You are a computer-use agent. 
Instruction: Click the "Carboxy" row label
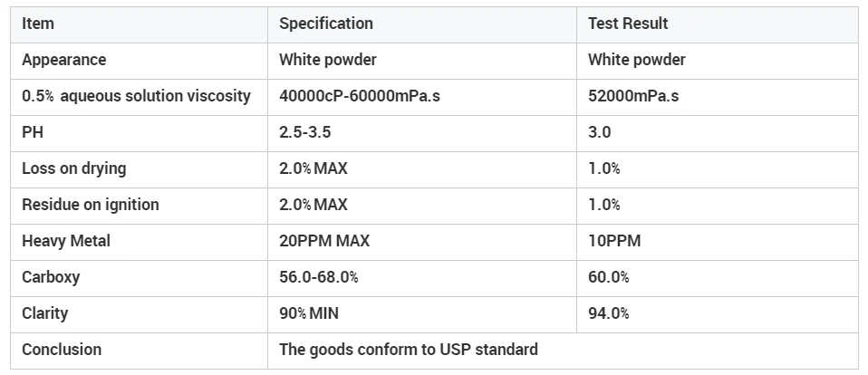51,277
